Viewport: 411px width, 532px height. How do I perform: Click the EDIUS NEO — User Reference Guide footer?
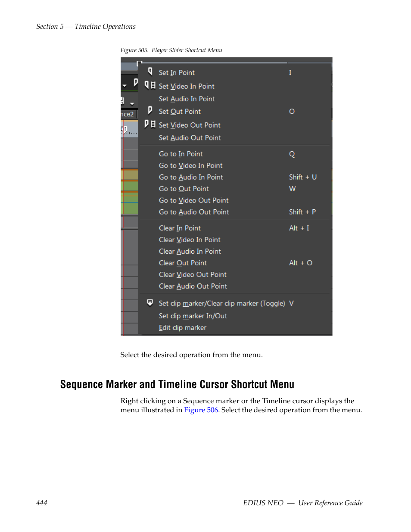pos(302,503)
